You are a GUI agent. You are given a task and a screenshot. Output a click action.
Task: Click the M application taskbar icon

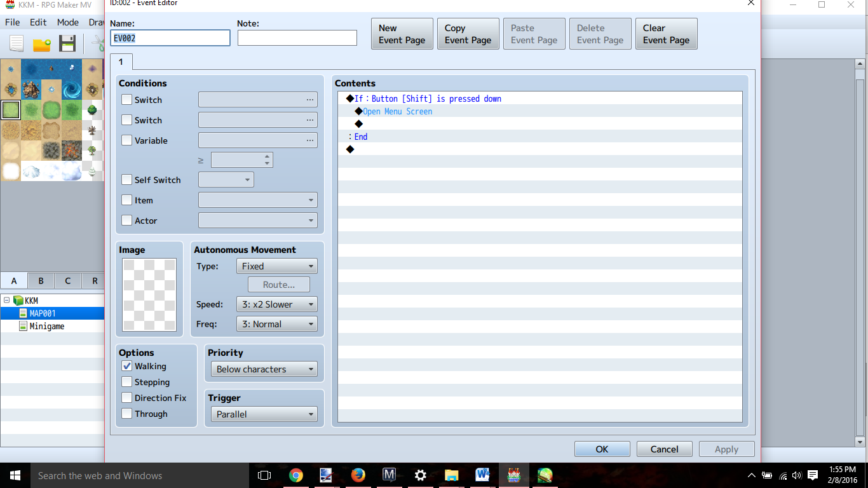389,475
